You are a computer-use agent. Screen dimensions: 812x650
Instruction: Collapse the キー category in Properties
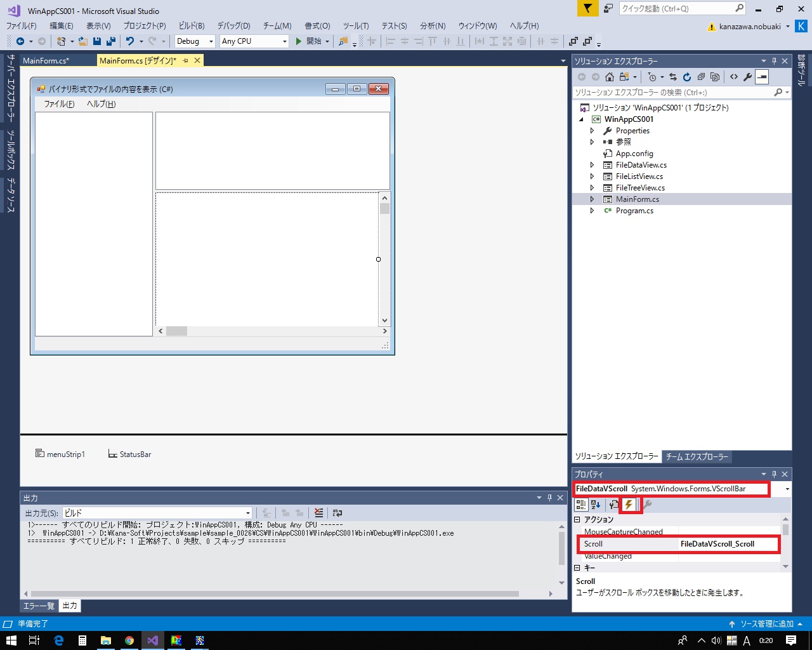(577, 568)
